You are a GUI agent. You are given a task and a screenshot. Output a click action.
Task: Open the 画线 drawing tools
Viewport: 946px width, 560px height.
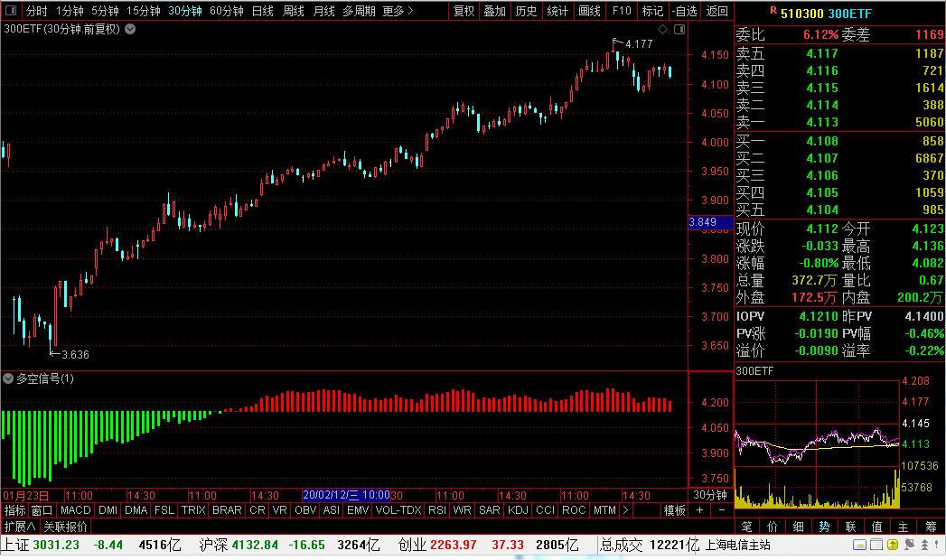point(589,11)
